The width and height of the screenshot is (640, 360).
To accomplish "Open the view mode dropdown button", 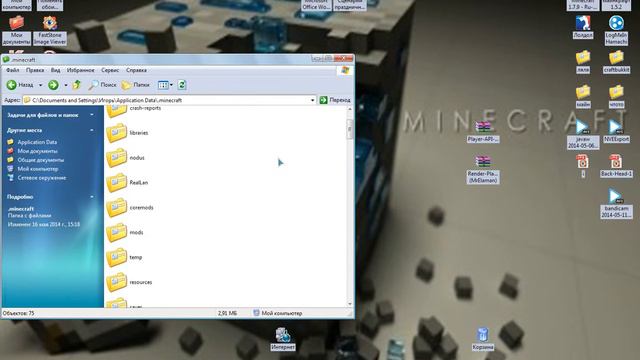I will pos(165,85).
